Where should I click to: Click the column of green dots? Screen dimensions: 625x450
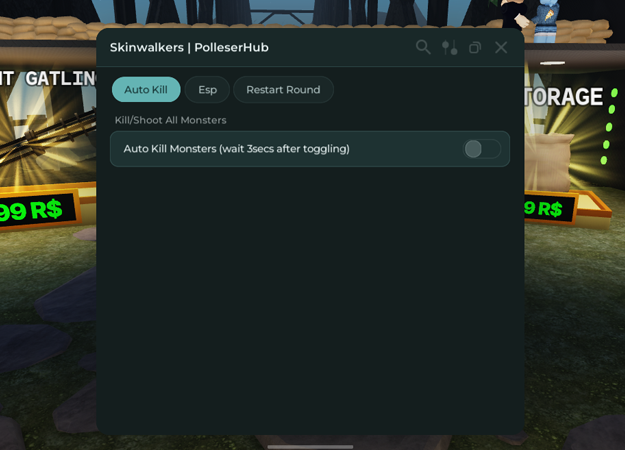[x=609, y=127]
